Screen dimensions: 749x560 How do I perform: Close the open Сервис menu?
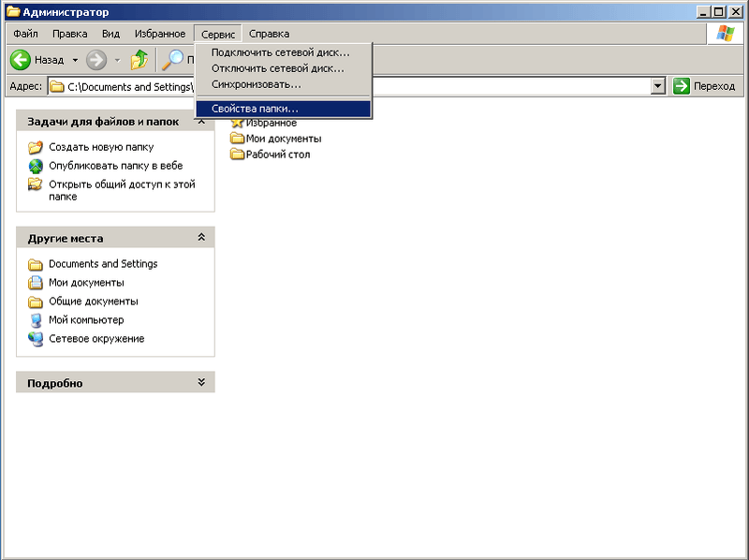[x=218, y=34]
